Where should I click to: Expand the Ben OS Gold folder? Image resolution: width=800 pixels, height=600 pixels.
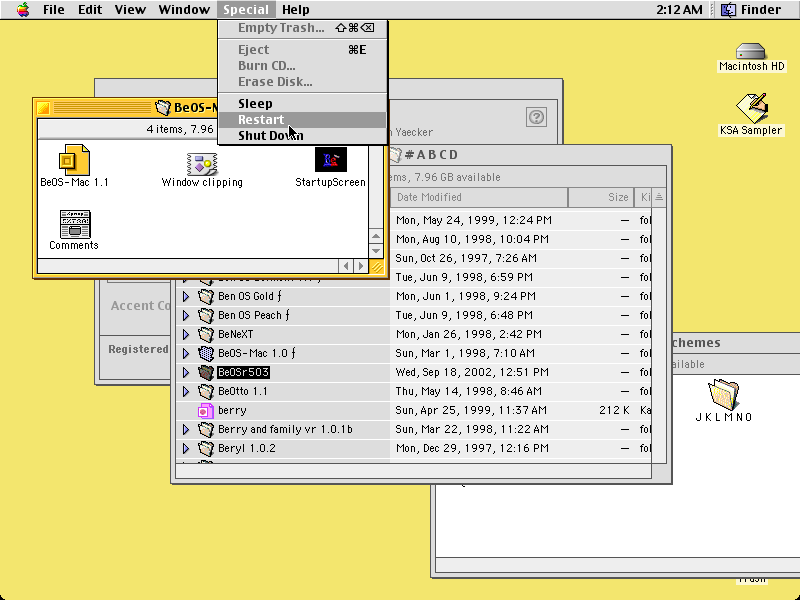pos(186,296)
